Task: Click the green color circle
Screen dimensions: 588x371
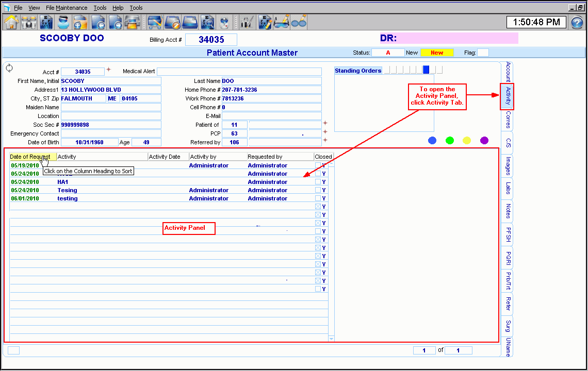Action: [x=450, y=141]
